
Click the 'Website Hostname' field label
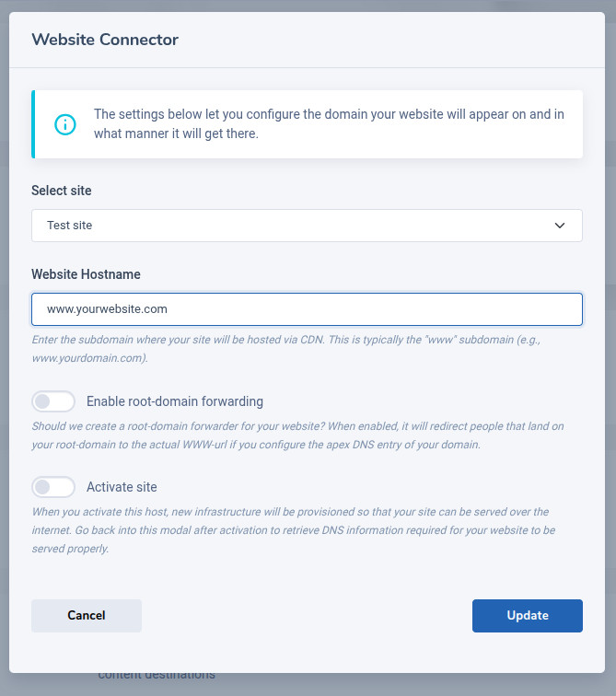click(x=86, y=274)
